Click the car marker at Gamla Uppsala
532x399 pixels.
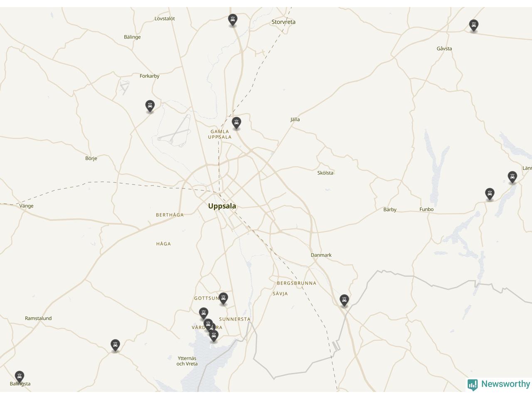point(236,123)
